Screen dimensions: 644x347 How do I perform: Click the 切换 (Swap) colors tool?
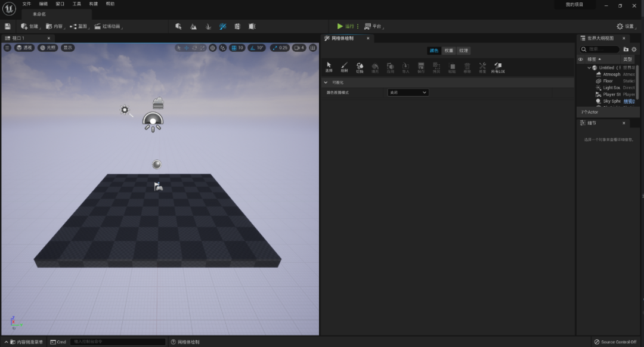pyautogui.click(x=360, y=67)
